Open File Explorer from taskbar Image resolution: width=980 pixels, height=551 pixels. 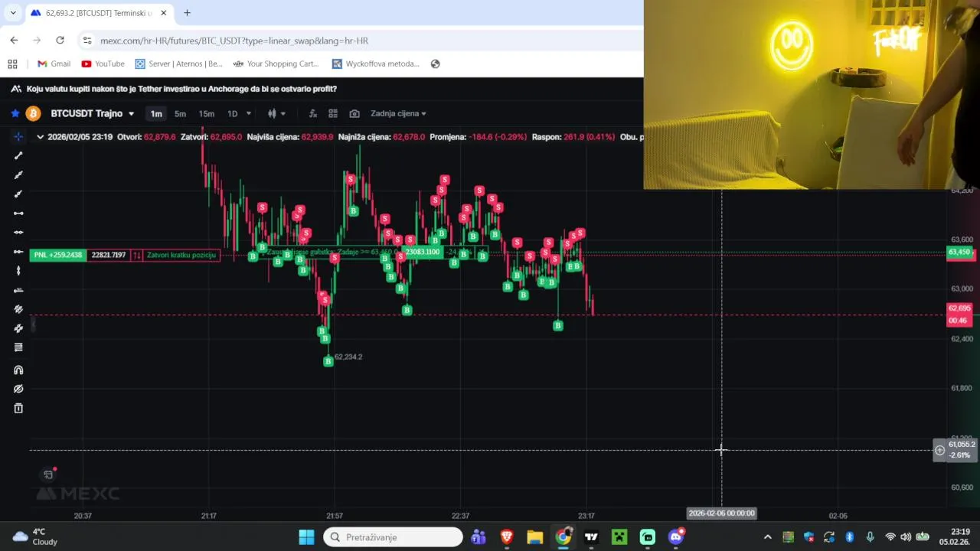click(534, 537)
